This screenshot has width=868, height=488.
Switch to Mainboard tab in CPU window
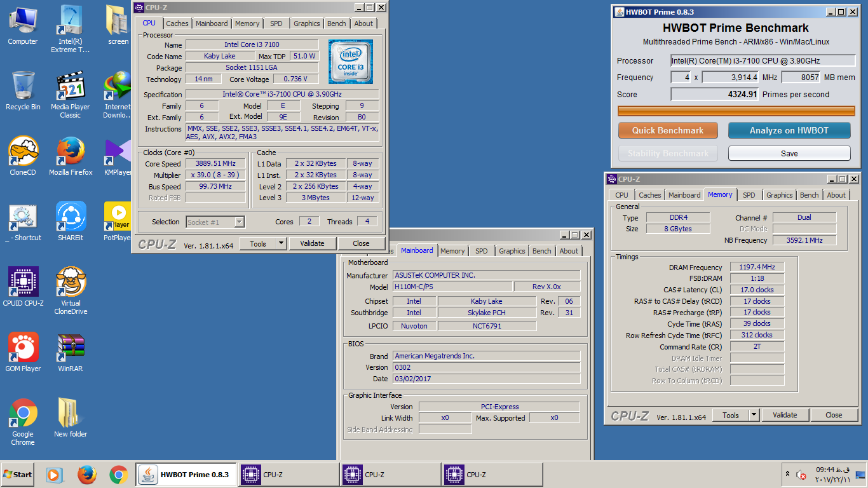pos(212,24)
